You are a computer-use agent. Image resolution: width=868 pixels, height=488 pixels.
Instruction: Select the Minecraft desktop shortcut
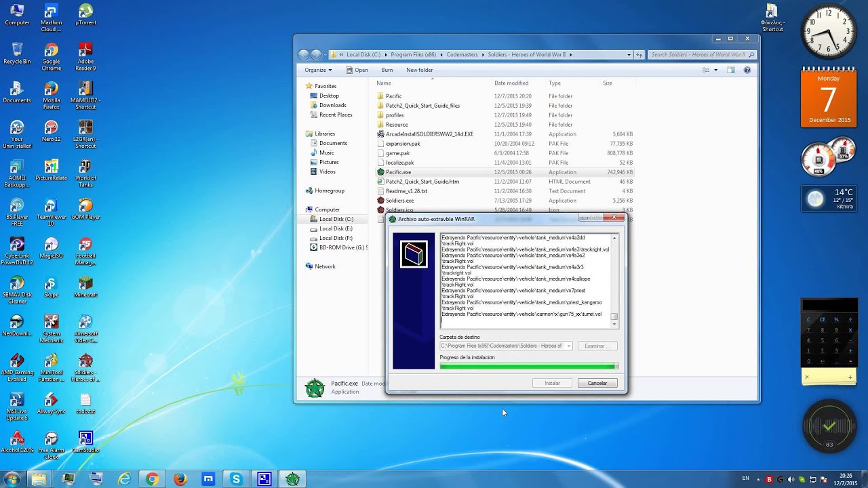click(85, 287)
